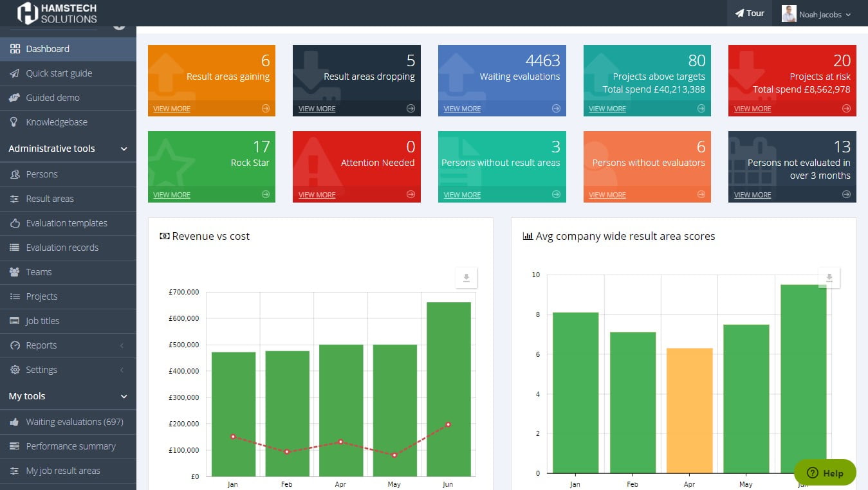
Task: Start the Tour from top bar
Action: click(x=750, y=14)
